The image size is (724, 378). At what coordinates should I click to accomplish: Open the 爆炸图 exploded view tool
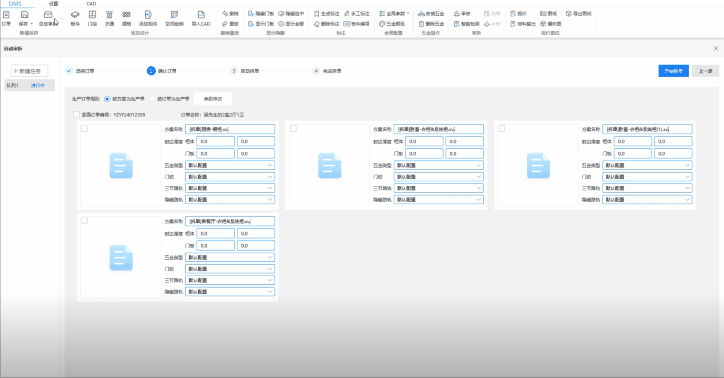click(x=551, y=24)
